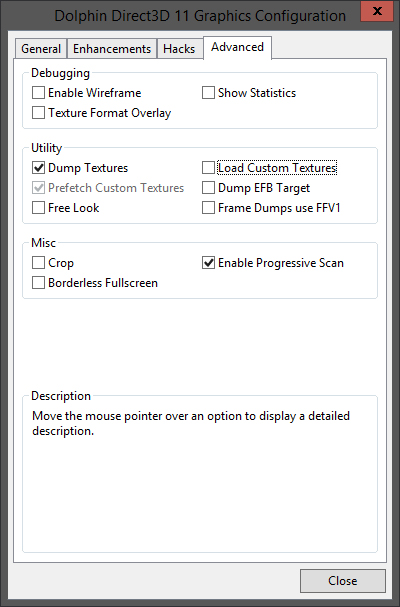Close window with red X button
400x607 pixels.
[x=377, y=11]
